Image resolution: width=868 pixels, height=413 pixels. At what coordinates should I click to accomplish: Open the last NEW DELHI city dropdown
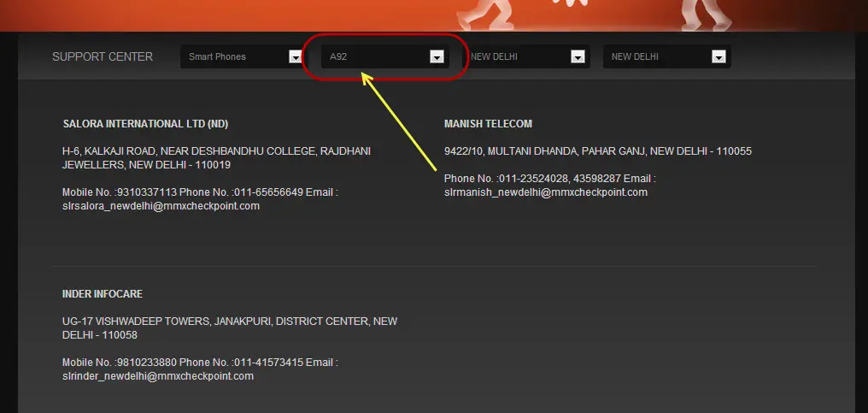666,56
